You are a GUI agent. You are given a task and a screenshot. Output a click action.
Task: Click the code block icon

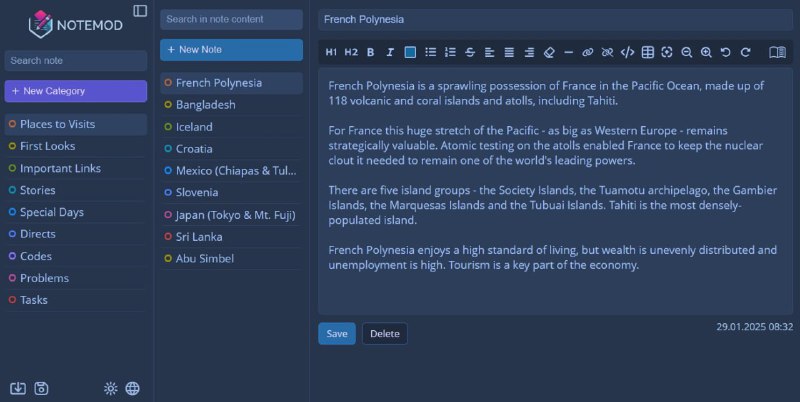click(x=628, y=52)
